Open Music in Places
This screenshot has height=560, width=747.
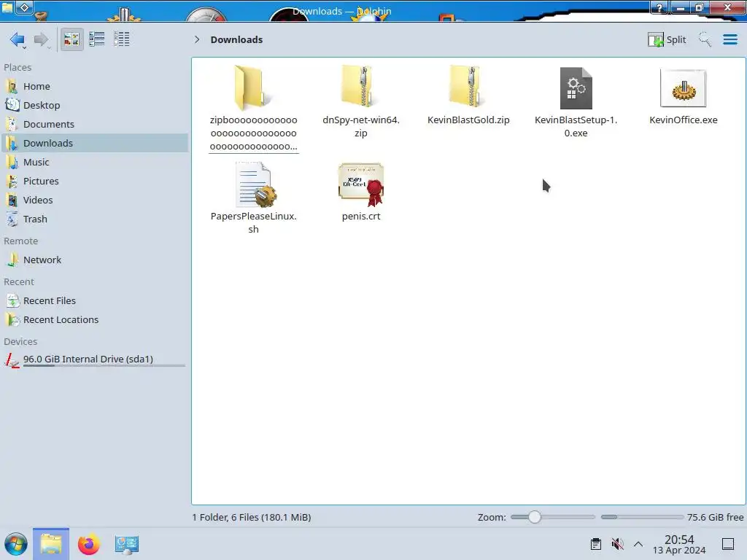tap(94, 163)
